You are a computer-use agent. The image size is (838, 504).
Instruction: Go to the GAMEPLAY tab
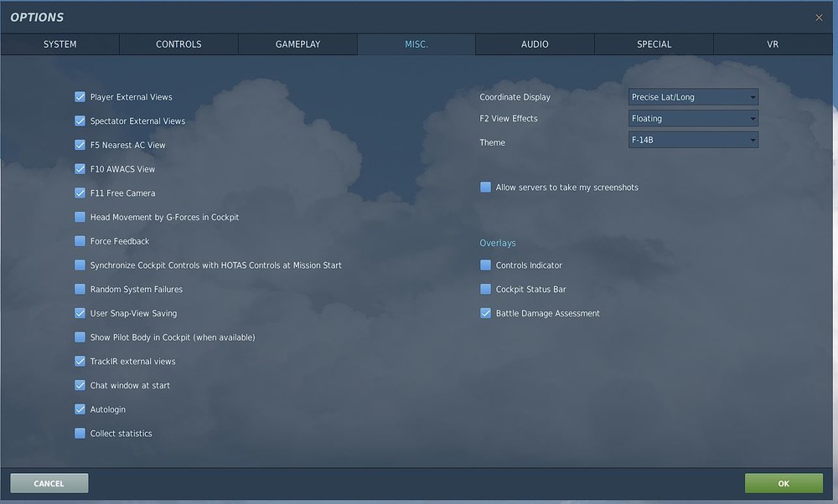[x=297, y=44]
